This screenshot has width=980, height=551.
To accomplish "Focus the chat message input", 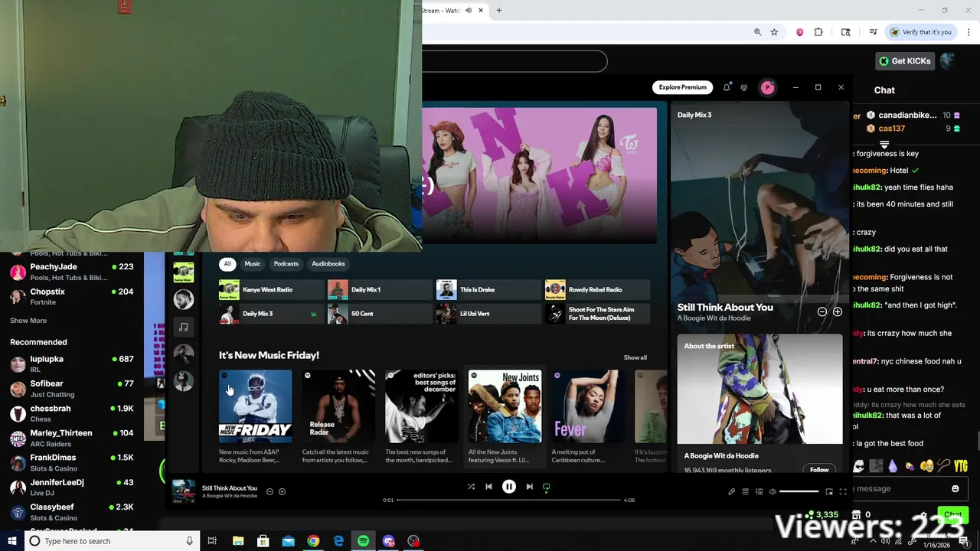I will pos(900,488).
